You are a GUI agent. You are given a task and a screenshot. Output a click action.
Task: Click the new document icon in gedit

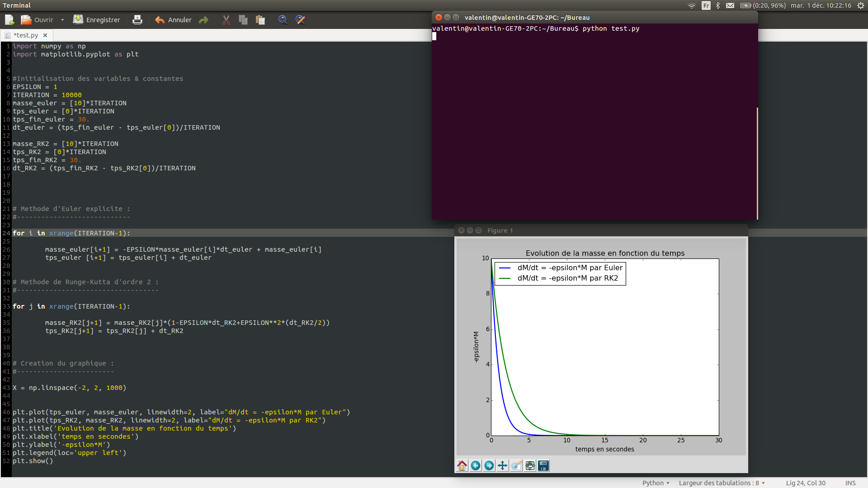pos(9,20)
